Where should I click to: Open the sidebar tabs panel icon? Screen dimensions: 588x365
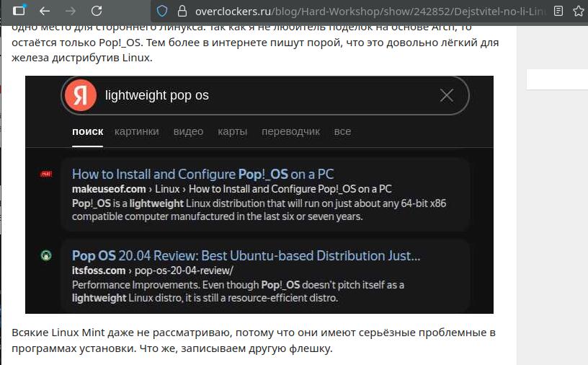tap(19, 11)
